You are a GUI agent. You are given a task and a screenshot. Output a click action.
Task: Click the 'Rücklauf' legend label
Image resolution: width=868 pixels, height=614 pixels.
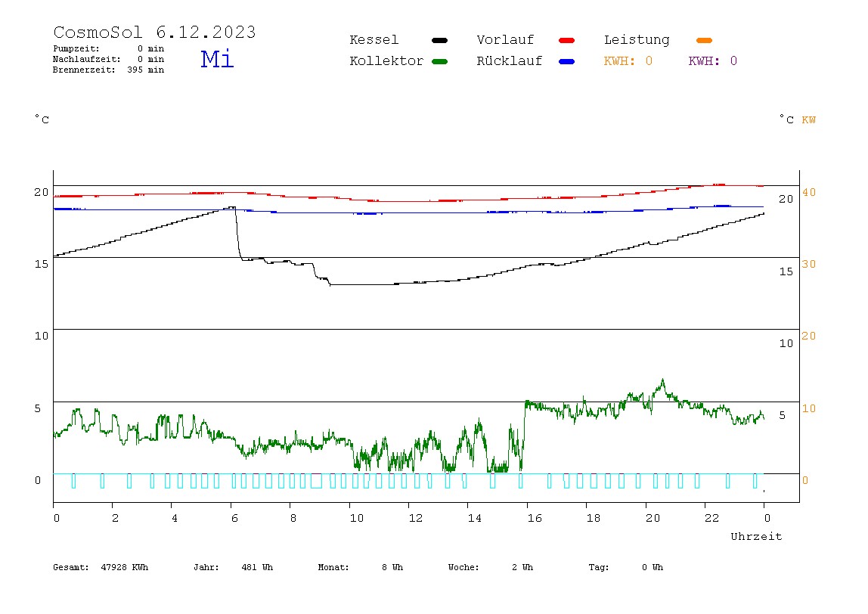(510, 61)
